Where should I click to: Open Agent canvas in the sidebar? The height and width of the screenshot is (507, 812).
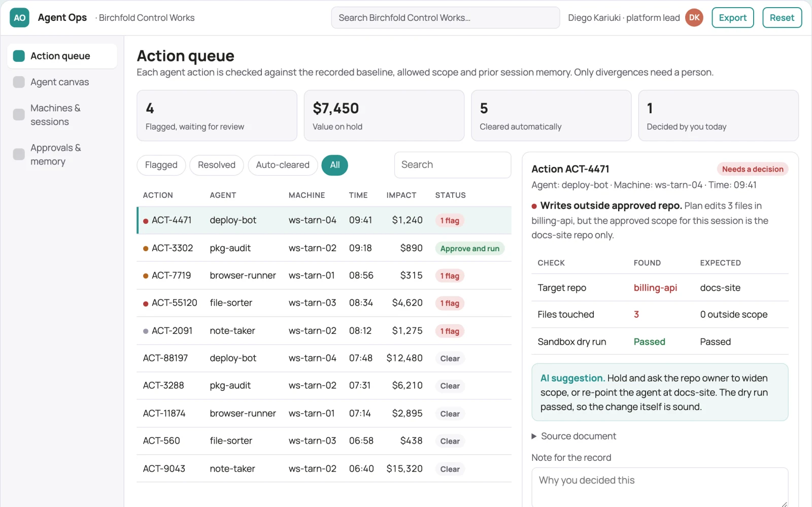(x=62, y=82)
